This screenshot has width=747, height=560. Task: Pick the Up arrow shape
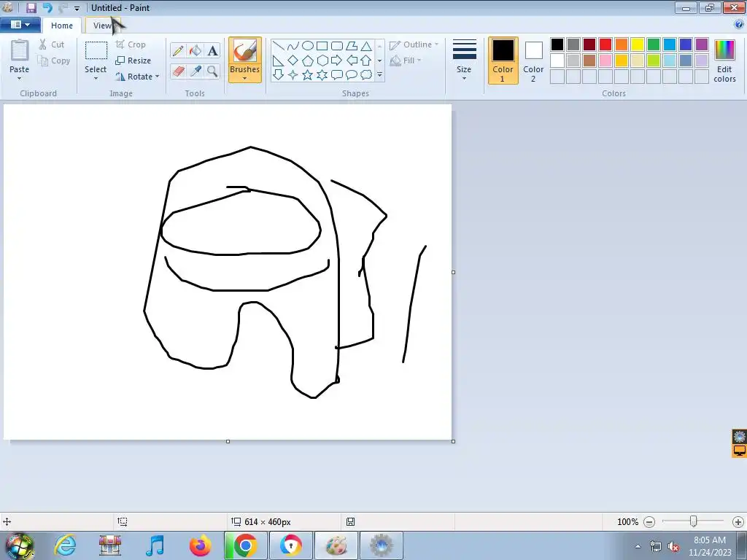(366, 61)
